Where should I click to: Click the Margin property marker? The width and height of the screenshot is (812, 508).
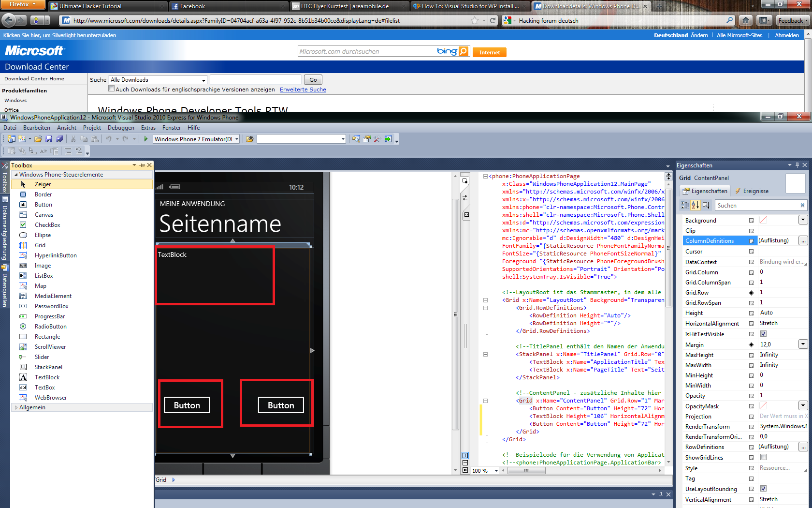[x=751, y=344]
